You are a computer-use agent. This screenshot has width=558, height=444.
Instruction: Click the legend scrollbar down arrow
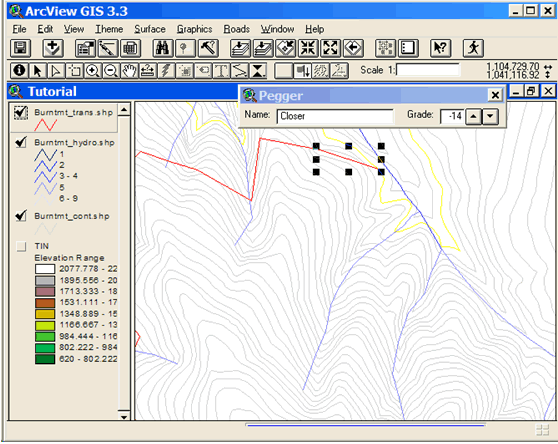124,416
